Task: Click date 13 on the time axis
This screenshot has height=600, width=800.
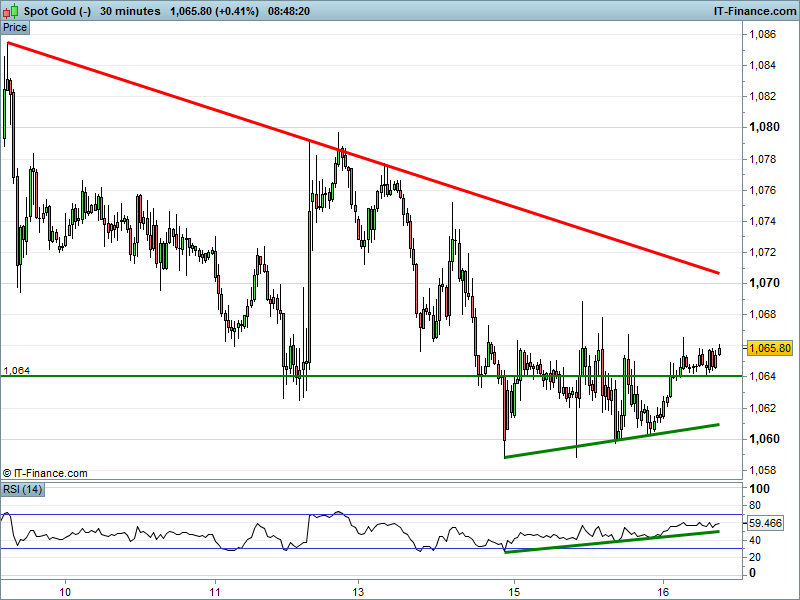Action: pyautogui.click(x=360, y=591)
